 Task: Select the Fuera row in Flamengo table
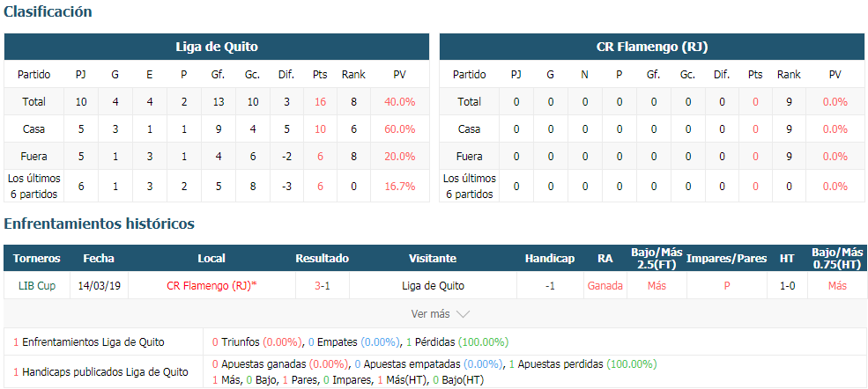click(652, 157)
